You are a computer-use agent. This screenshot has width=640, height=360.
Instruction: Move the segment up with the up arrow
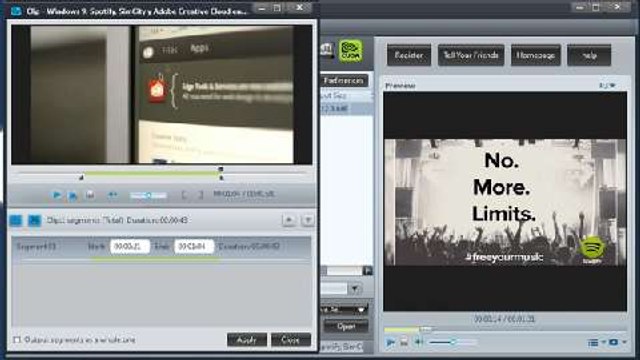pos(289,220)
